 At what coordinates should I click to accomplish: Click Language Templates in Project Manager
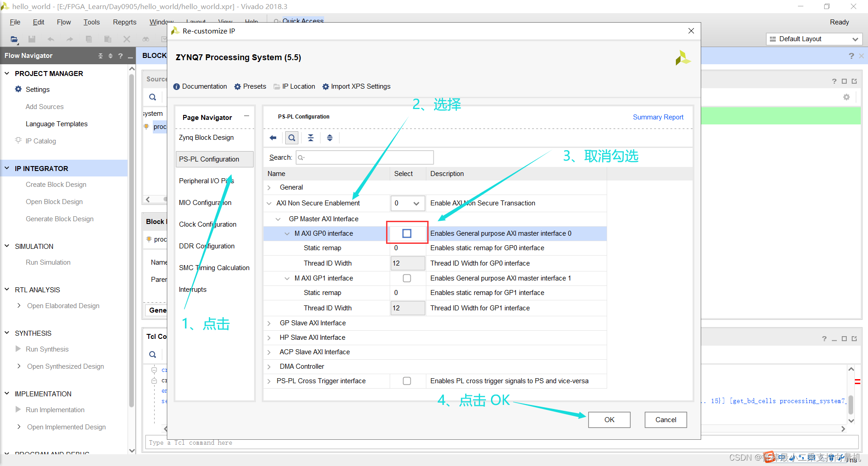(x=57, y=124)
